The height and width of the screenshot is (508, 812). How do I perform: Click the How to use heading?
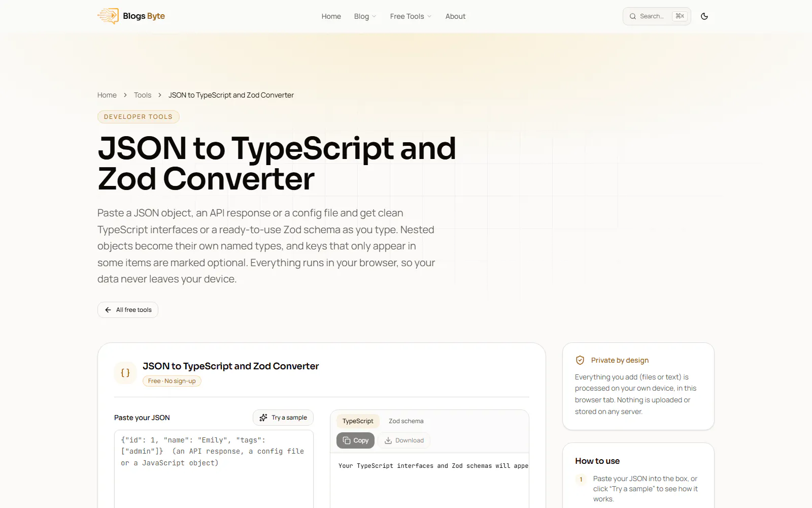click(x=597, y=461)
